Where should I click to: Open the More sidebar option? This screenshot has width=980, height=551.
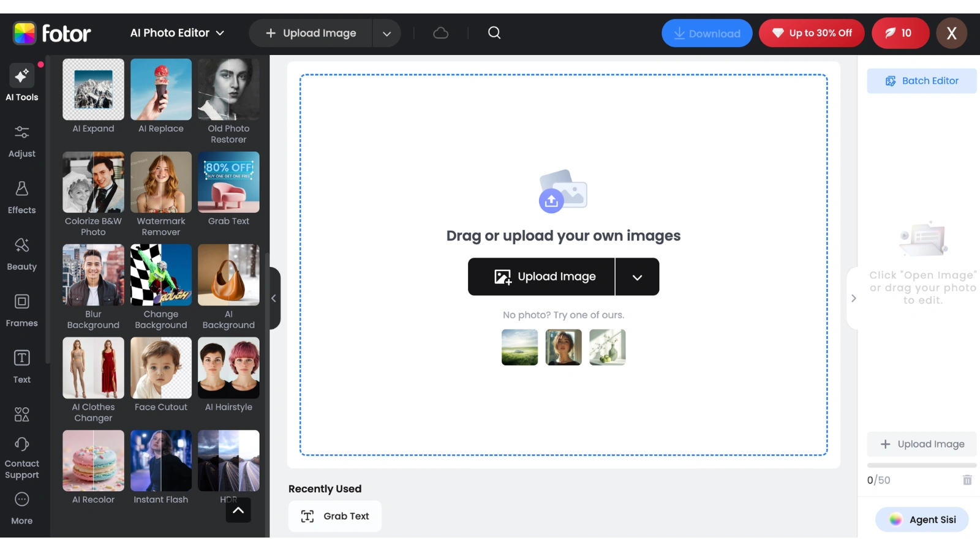pos(21,509)
